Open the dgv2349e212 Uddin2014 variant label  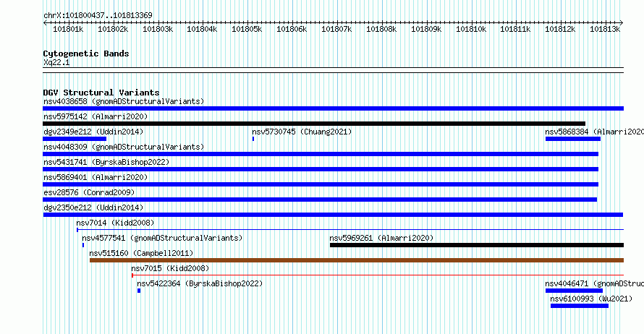point(93,132)
